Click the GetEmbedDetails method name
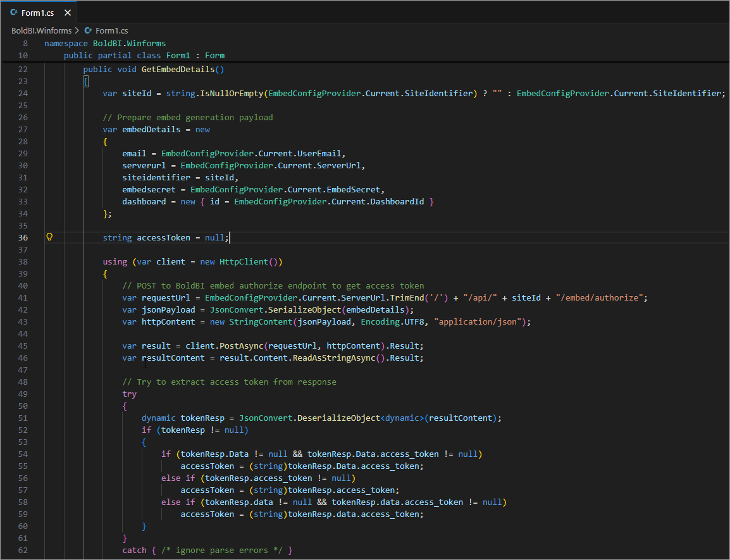 178,69
